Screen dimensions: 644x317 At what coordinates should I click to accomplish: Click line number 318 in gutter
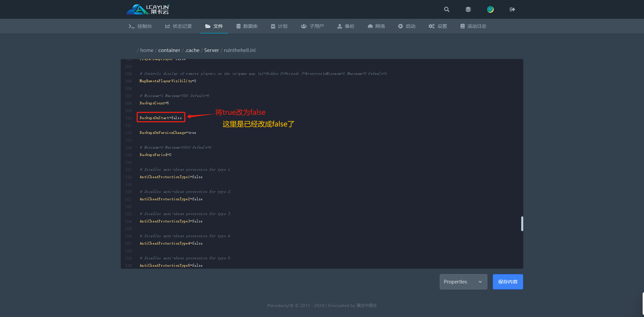point(128,177)
